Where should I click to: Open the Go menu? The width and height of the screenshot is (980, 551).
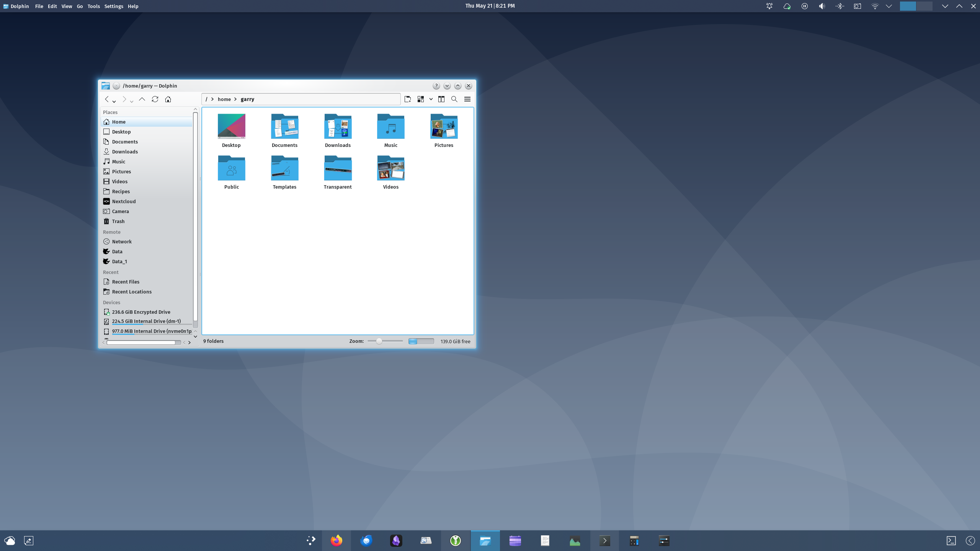pyautogui.click(x=80, y=6)
